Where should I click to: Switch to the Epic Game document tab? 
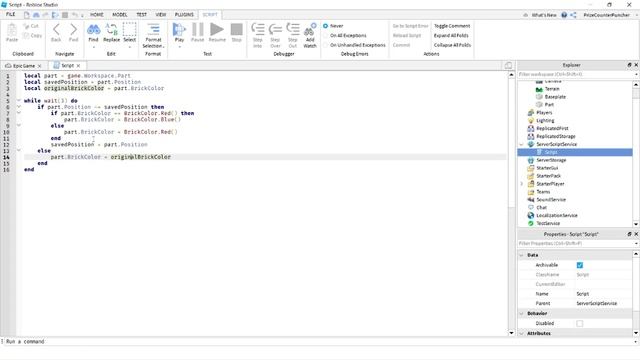click(24, 66)
